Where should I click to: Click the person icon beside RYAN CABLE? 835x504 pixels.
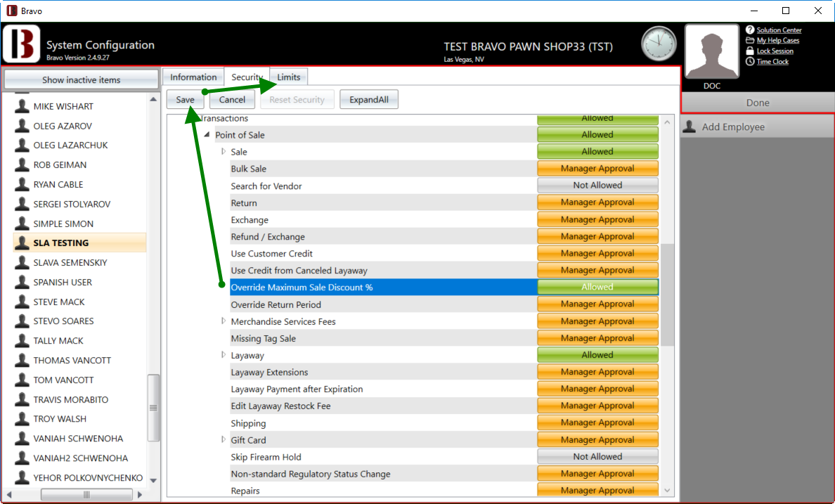22,184
